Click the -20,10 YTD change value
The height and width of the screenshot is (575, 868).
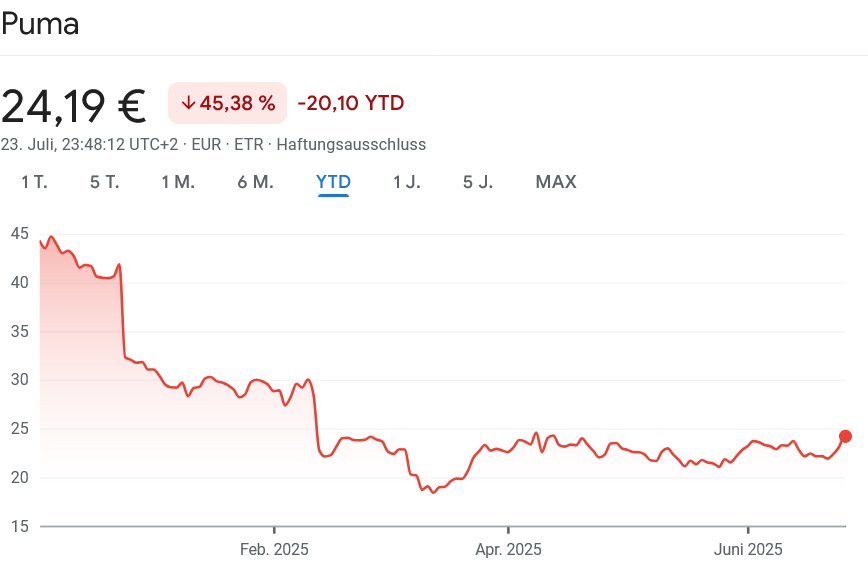point(350,103)
